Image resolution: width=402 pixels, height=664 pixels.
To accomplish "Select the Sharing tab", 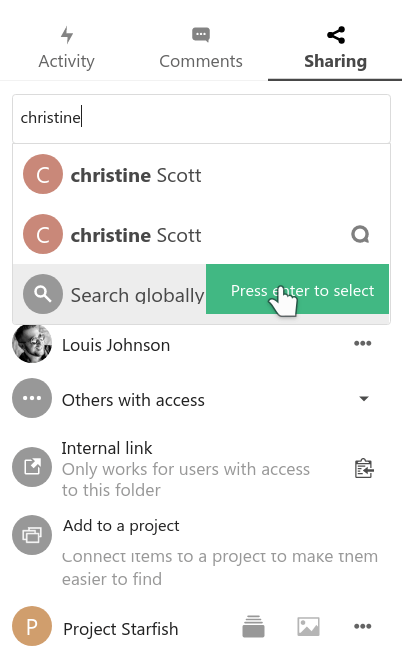I will pos(335,48).
